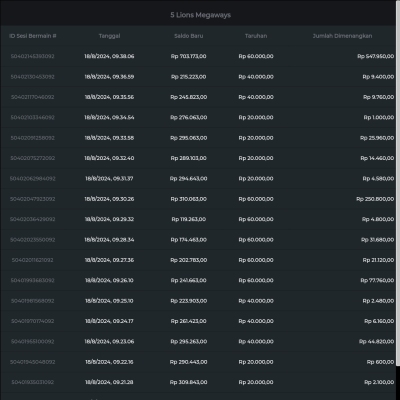
Task: Click the Tanggal column header
Action: pyautogui.click(x=109, y=36)
